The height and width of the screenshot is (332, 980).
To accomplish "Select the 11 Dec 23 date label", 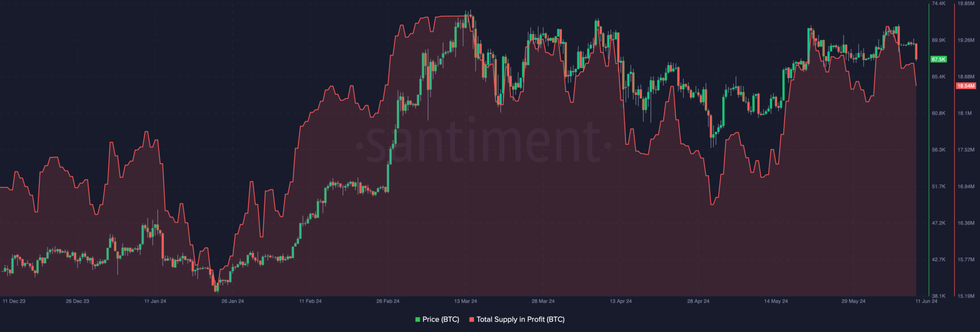I will (x=14, y=301).
